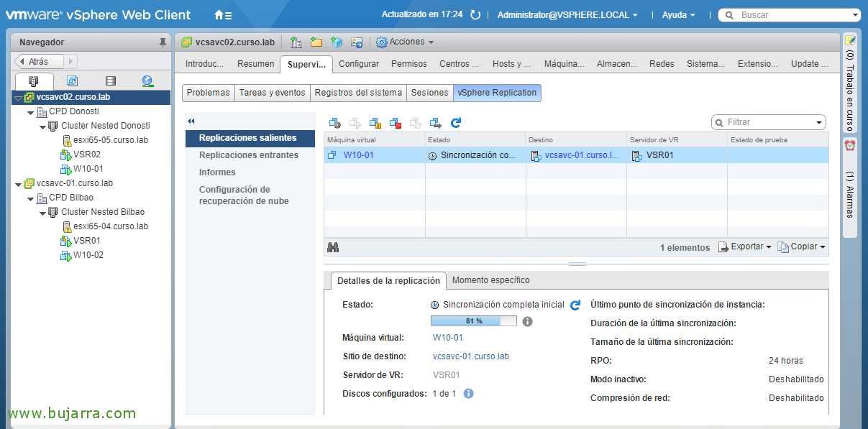Click the sync now replication icon

(x=415, y=123)
